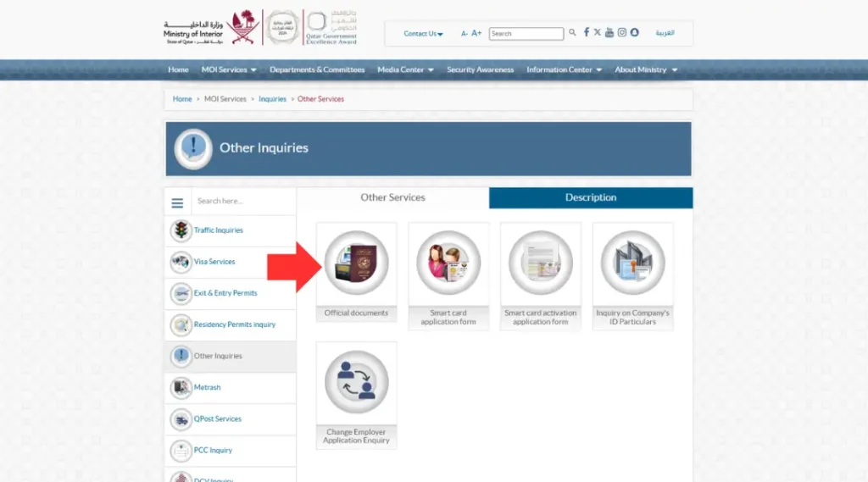Screen dimensions: 868x482
Task: Click the Ministry of Interior logo
Action: coord(211,28)
